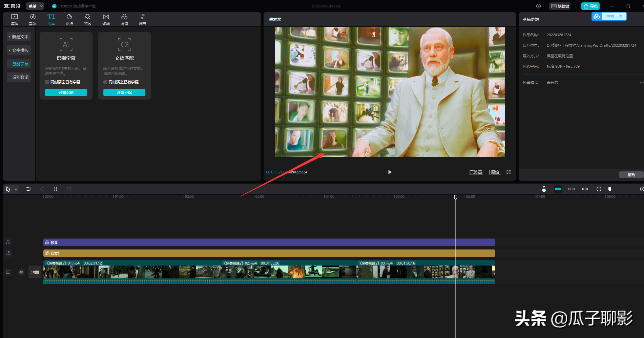Select the 调节1 adjustment clip
Image resolution: width=644 pixels, height=338 pixels.
point(269,253)
